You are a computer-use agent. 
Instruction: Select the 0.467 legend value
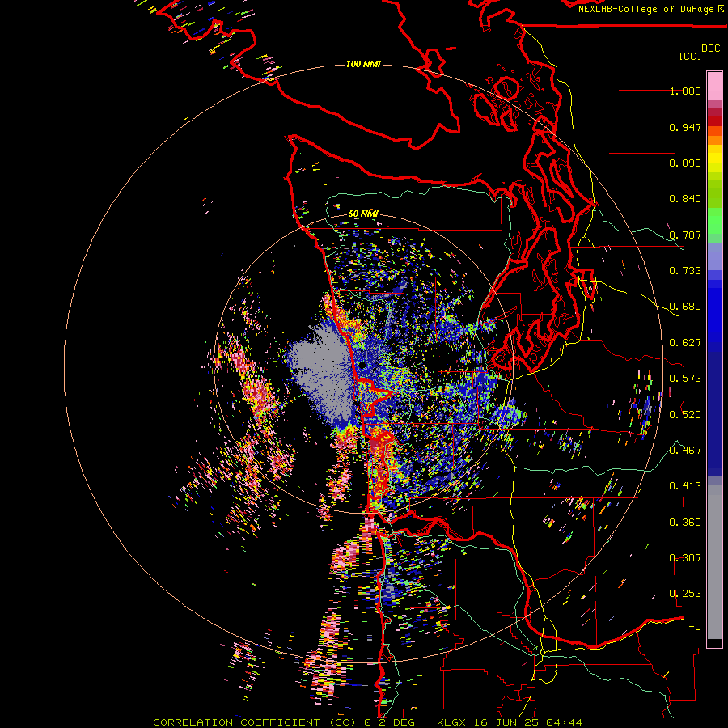coord(685,451)
